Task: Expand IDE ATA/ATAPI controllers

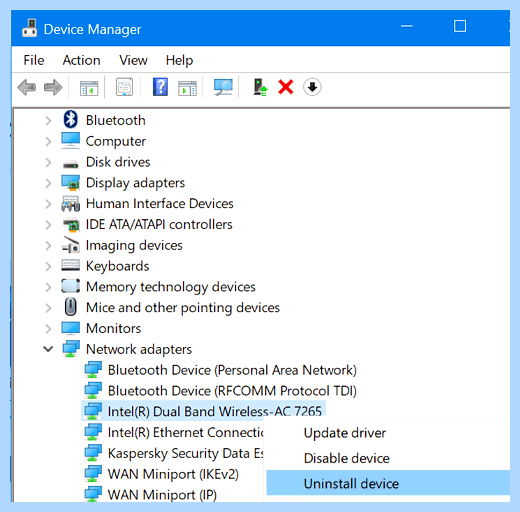Action: pos(48,225)
